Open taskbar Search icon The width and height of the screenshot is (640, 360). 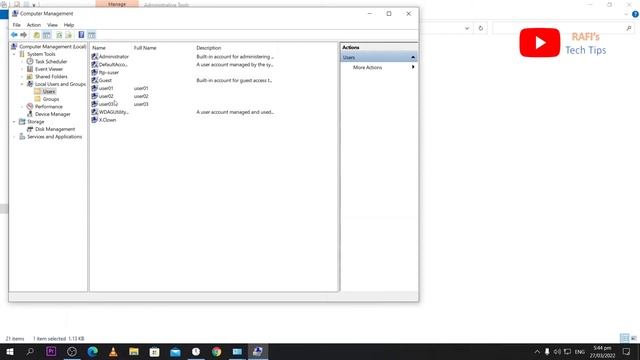pyautogui.click(x=30, y=351)
